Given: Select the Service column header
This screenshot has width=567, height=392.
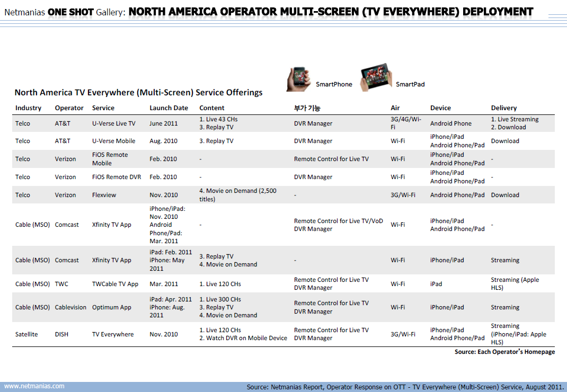Looking at the screenshot, I should pos(103,108).
